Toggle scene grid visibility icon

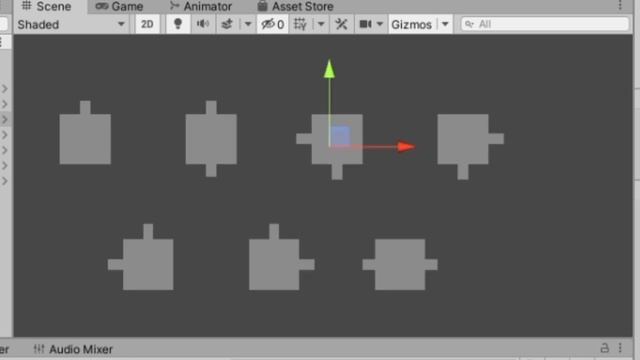tap(300, 24)
